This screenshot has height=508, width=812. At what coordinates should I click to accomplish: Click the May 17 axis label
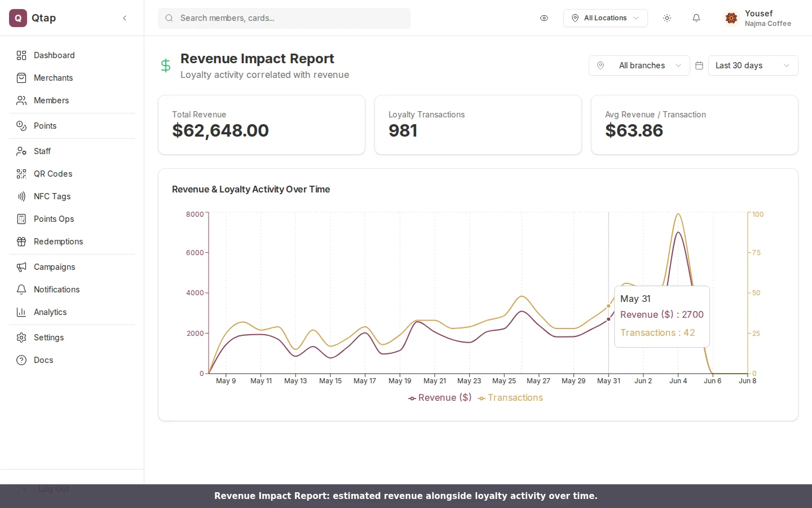coord(365,381)
